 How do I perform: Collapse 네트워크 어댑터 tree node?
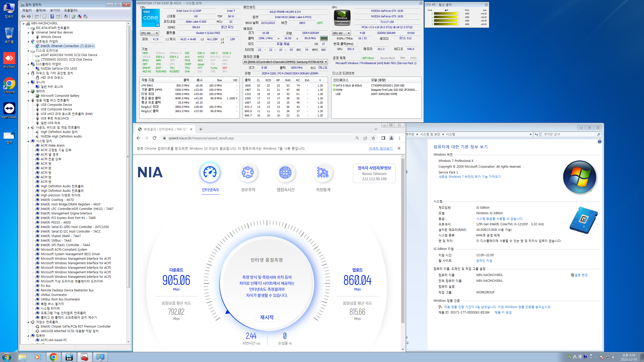28,41
